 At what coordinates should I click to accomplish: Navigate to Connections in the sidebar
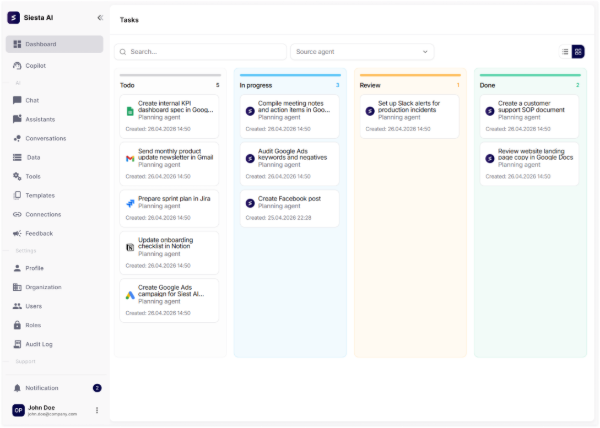[x=43, y=214]
